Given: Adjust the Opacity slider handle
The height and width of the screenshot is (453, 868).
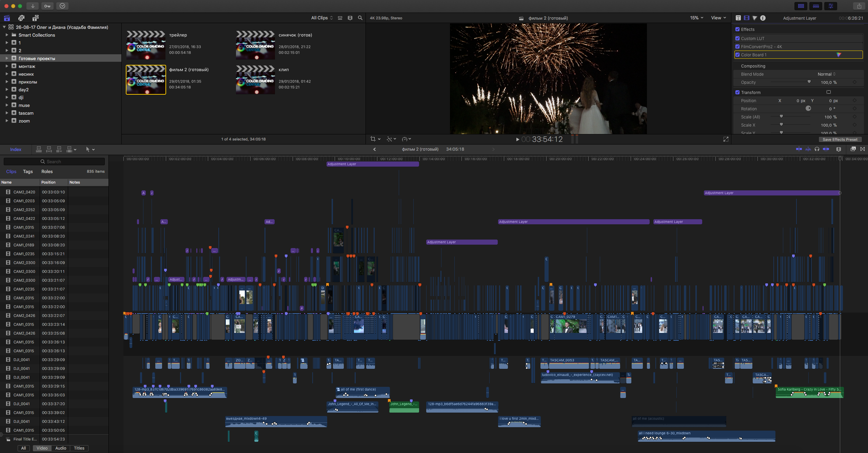Looking at the screenshot, I should point(809,82).
